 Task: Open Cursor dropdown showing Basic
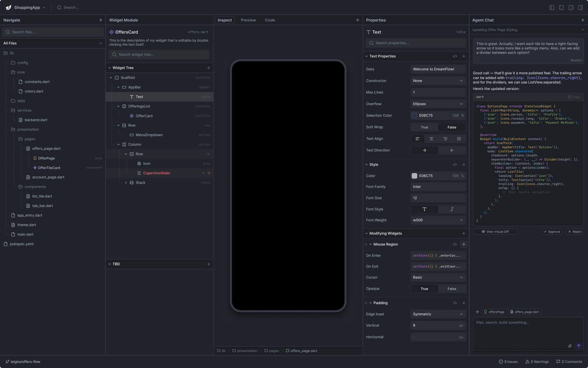point(438,277)
